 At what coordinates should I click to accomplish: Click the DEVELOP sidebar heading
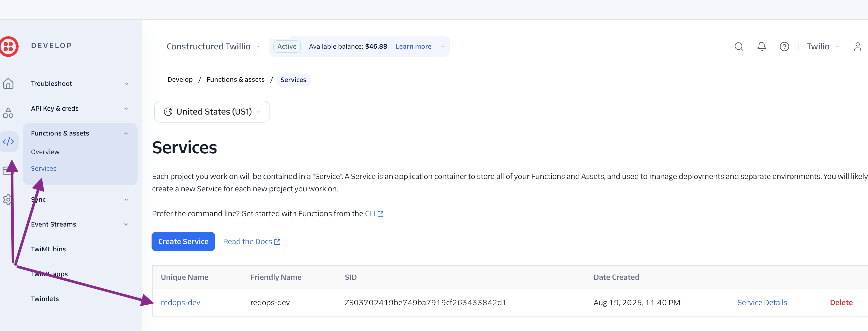point(51,46)
